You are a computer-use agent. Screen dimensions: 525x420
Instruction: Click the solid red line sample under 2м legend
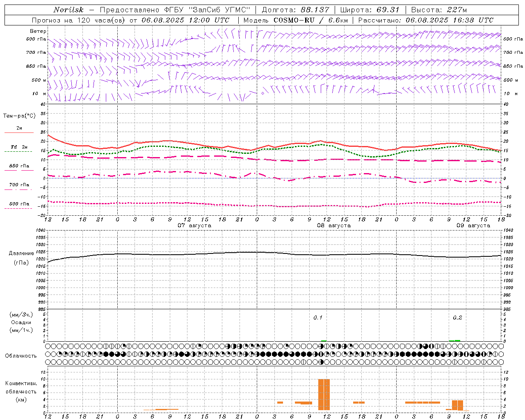click(x=19, y=133)
